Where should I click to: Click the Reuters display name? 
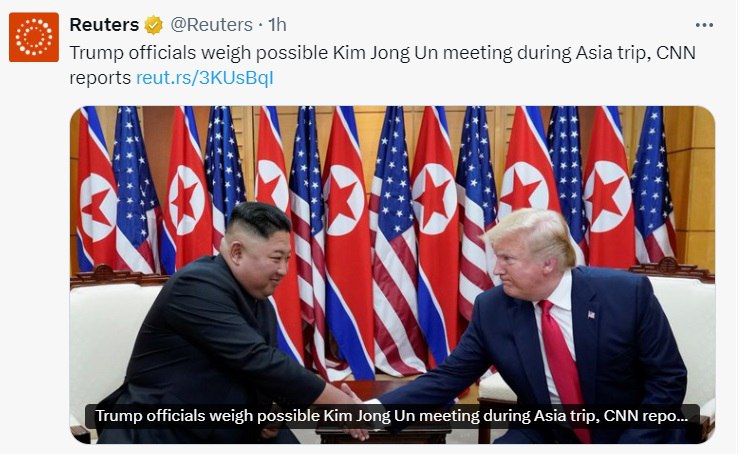pyautogui.click(x=104, y=25)
